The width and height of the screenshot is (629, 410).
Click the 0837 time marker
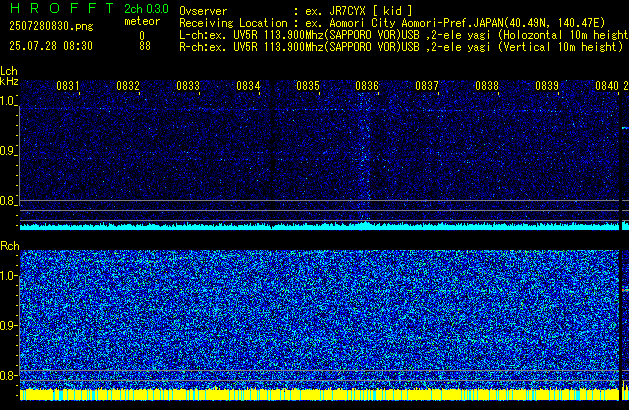click(x=427, y=86)
